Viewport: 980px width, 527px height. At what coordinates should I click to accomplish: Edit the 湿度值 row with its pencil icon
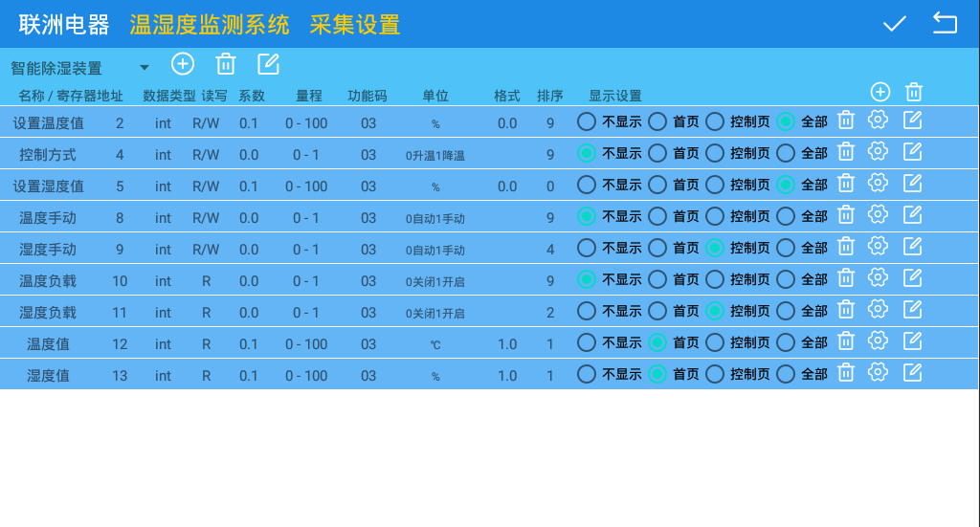click(913, 373)
